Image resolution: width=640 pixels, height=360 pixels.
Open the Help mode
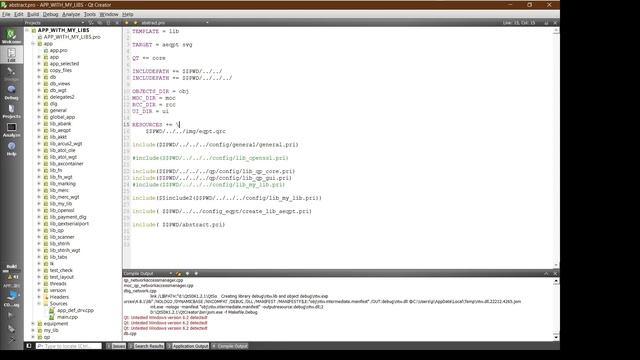(11, 149)
